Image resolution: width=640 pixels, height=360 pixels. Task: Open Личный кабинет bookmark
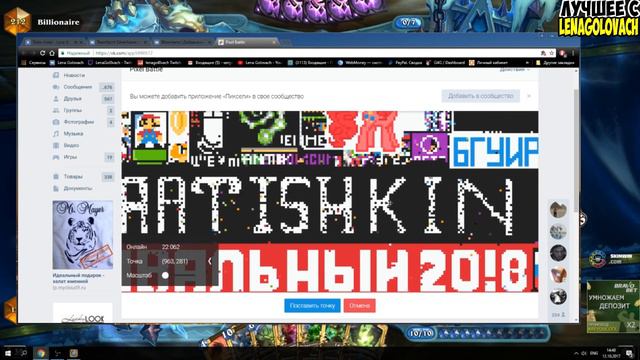(x=488, y=63)
